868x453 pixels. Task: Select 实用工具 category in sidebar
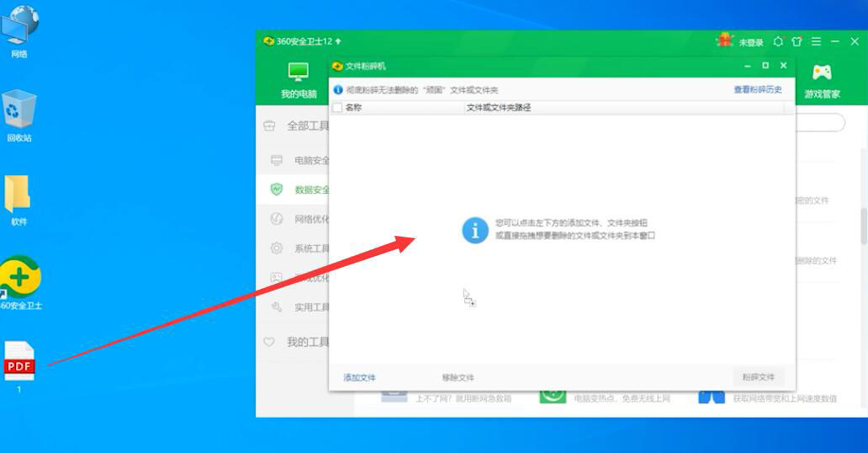[312, 307]
